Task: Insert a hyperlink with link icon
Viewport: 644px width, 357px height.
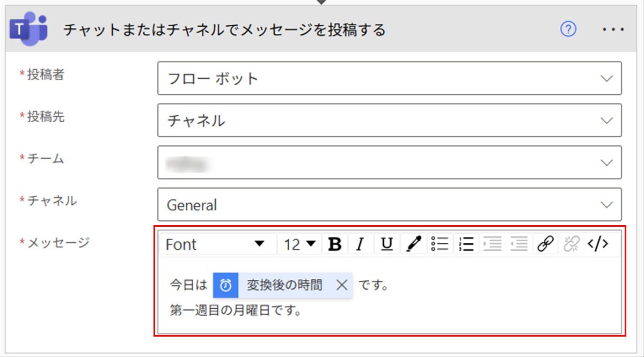Action: tap(545, 244)
